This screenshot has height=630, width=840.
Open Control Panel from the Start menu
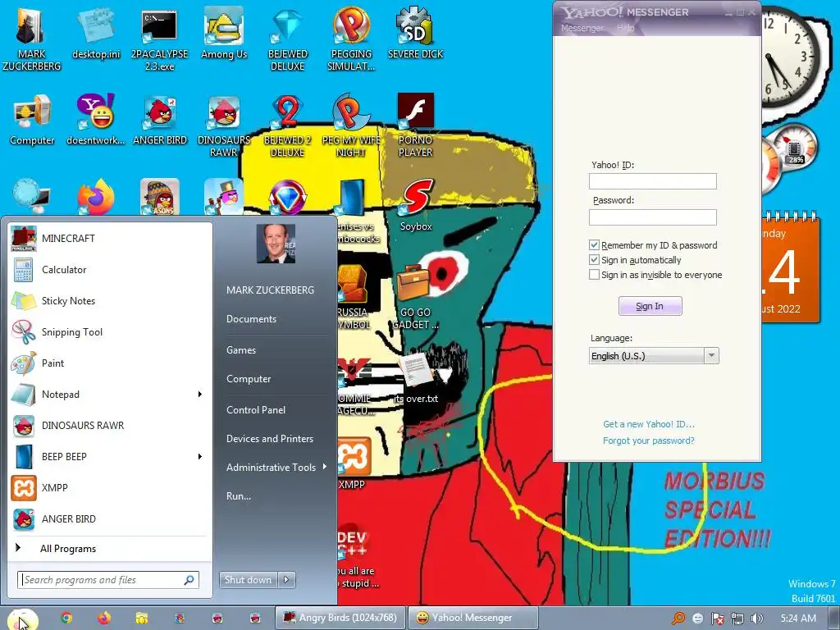pyautogui.click(x=256, y=410)
